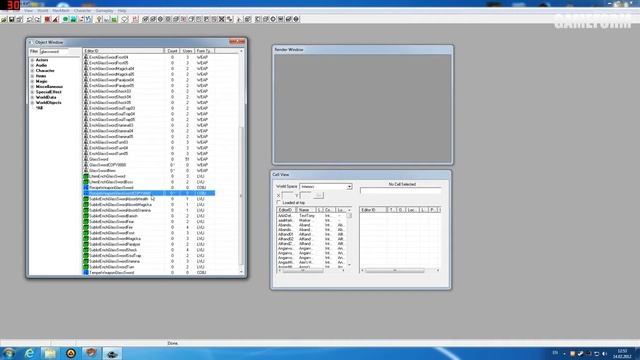Open the World menu
640x360 pixels.
point(42,11)
